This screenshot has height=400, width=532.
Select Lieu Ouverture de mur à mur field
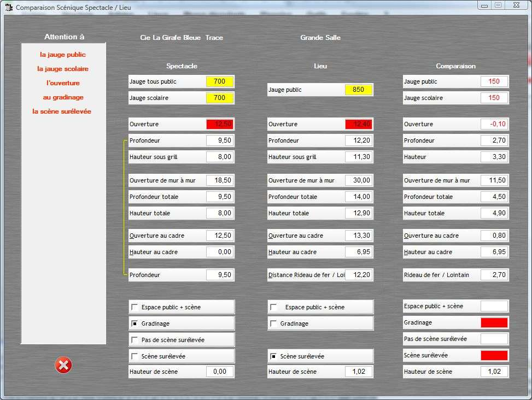[x=359, y=180]
